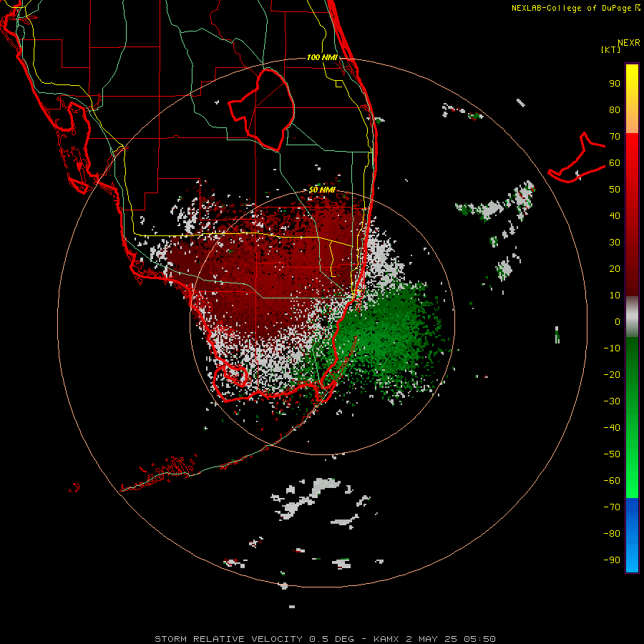Viewport: 644px width, 644px height.
Task: Click the [KT] units label above color bar
Action: 610,49
